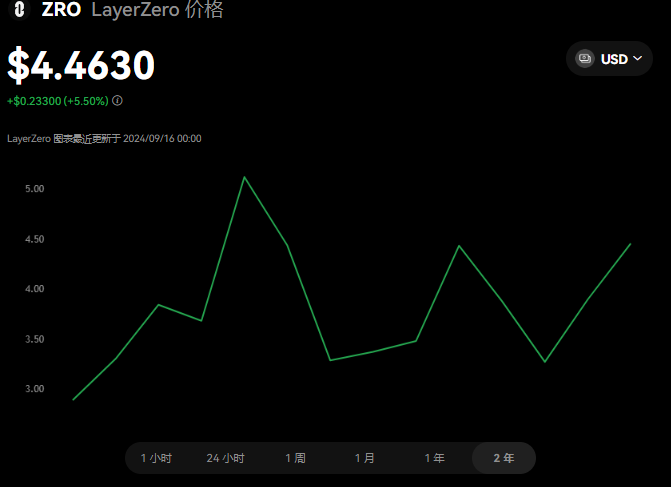The height and width of the screenshot is (487, 671).
Task: Click the LayerZero ZRO logo icon
Action: click(x=19, y=11)
